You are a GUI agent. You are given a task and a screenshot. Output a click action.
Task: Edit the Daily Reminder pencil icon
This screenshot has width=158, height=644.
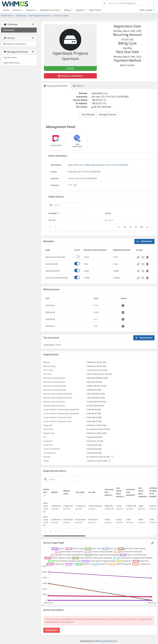(x=138, y=264)
